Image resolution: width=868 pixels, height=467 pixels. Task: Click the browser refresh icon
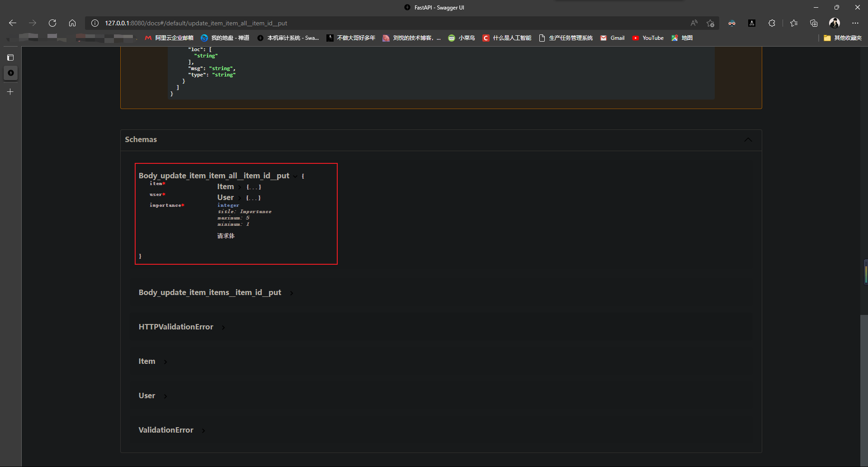point(52,23)
